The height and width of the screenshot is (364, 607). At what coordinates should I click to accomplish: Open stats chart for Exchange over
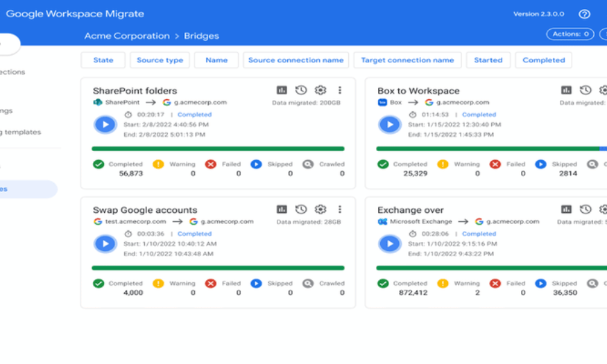tap(566, 209)
